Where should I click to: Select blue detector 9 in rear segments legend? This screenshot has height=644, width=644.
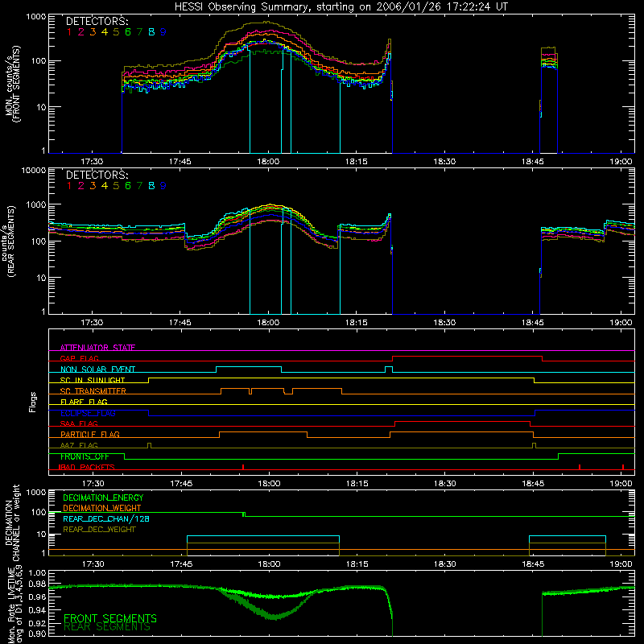point(163,186)
